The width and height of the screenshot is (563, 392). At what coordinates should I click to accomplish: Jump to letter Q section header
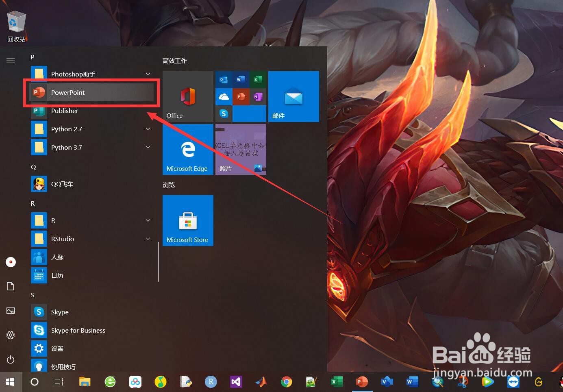click(33, 167)
